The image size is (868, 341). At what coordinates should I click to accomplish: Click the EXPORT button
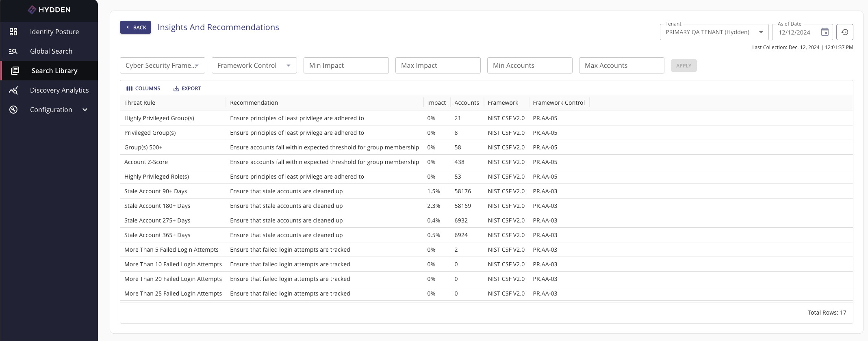187,88
